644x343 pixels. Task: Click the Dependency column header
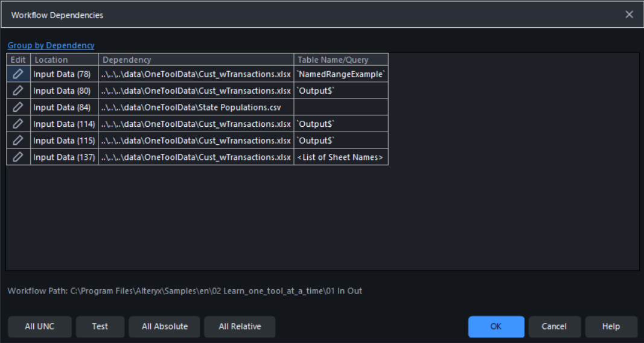196,60
